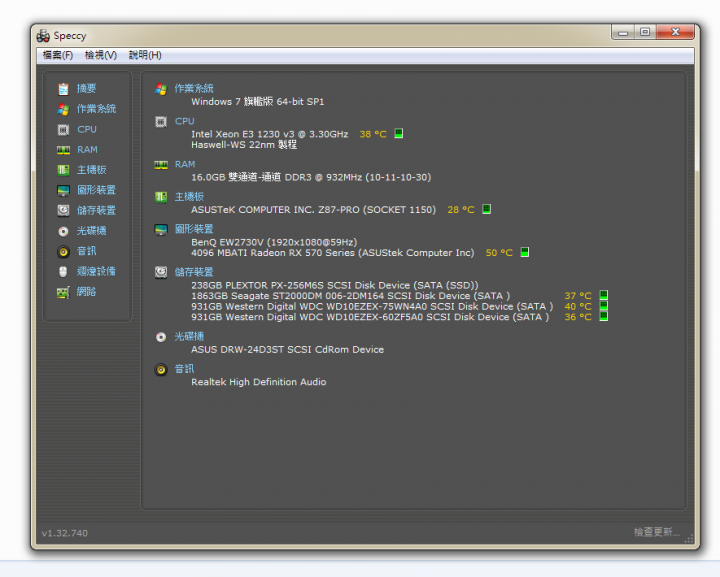Image resolution: width=720 pixels, height=577 pixels.
Task: Click monitor icon beside 圖形裝置 heading in summary
Action: 161,230
